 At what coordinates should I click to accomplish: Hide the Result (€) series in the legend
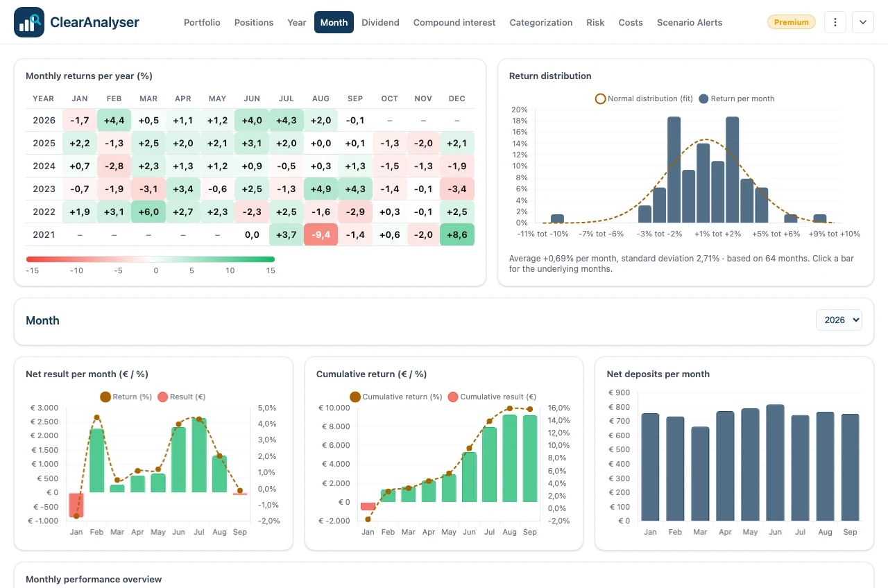(182, 397)
